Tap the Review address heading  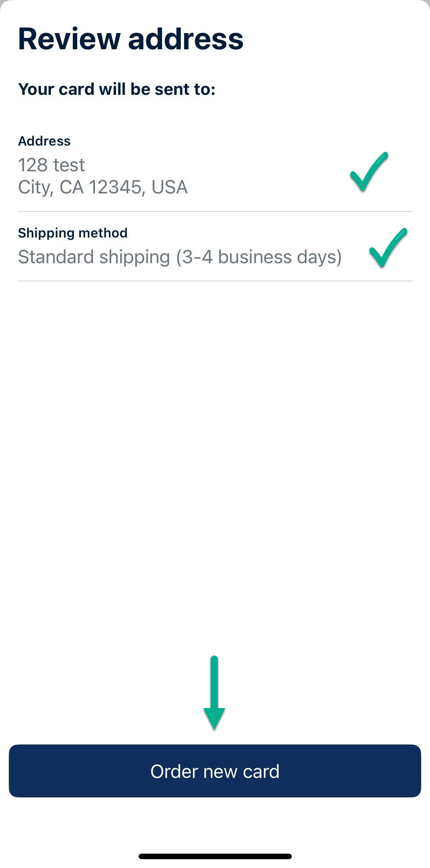coord(130,39)
